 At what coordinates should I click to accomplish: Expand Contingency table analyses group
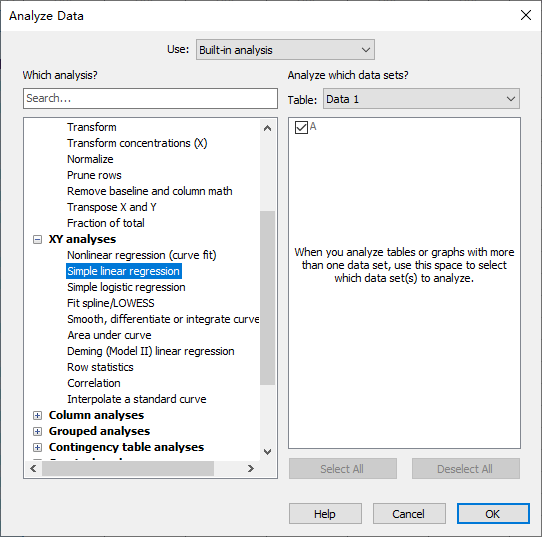pyautogui.click(x=37, y=448)
